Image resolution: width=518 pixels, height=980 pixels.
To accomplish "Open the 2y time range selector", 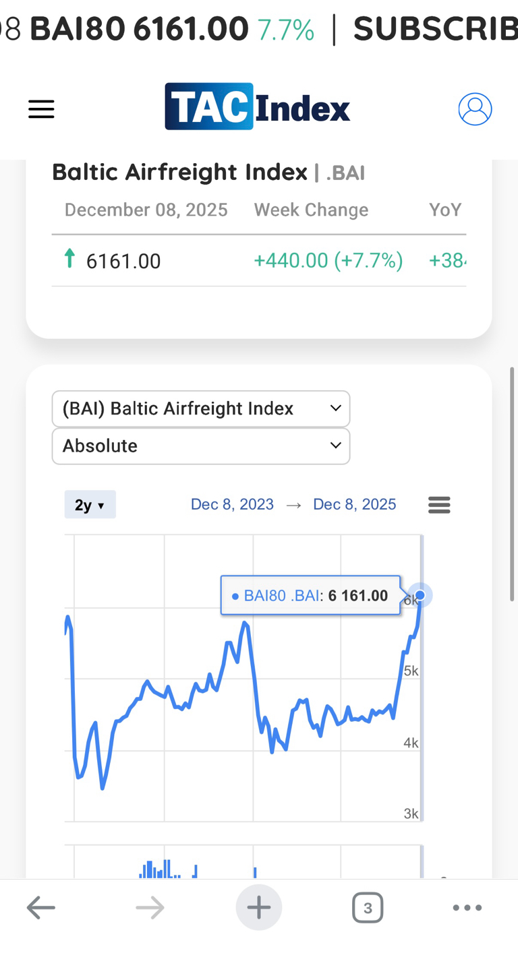I will click(x=90, y=505).
